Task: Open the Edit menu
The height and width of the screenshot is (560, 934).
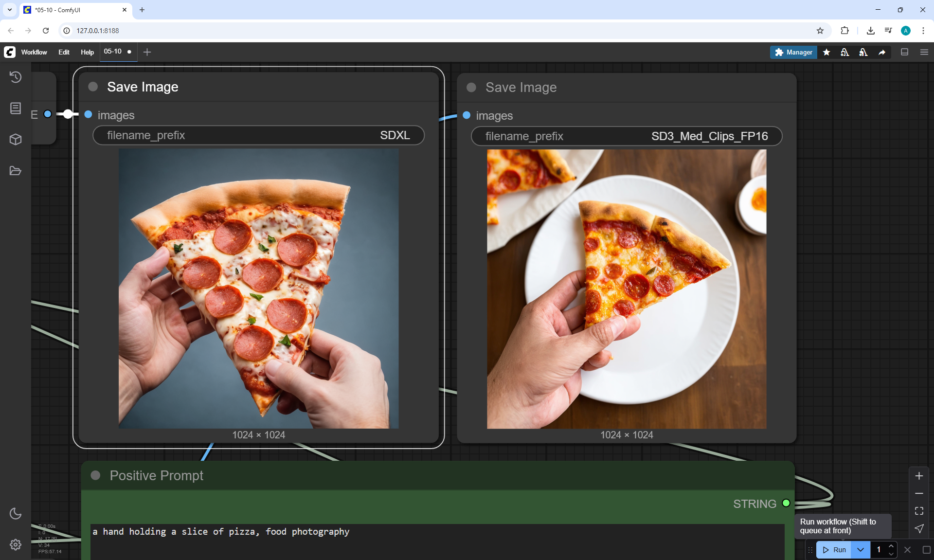Action: tap(64, 52)
